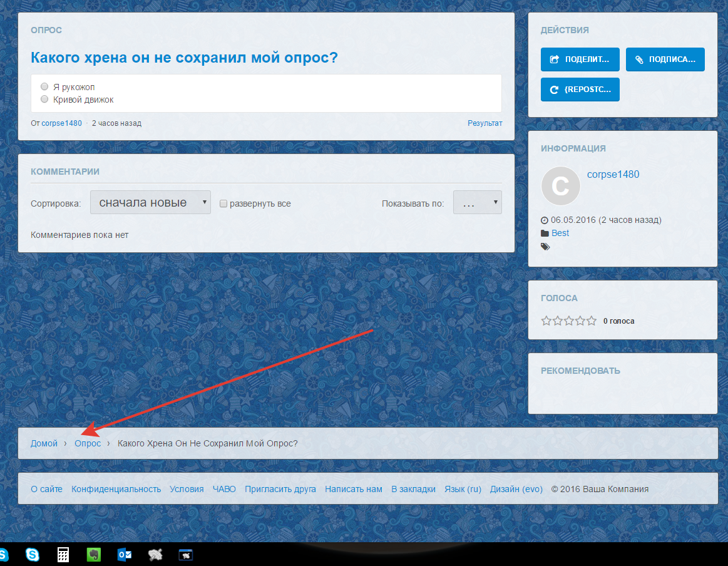The height and width of the screenshot is (566, 728).
Task: Select the 'Я рукожоп' poll option
Action: pos(44,87)
